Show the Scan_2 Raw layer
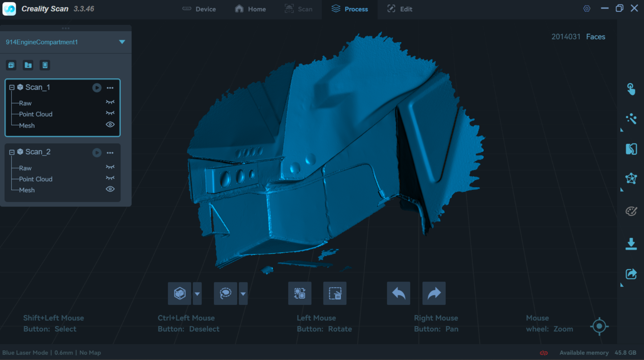Screen dimensions: 644x360 (110, 167)
